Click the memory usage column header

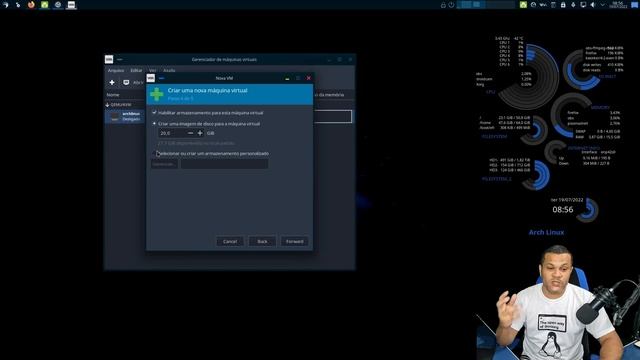click(329, 95)
